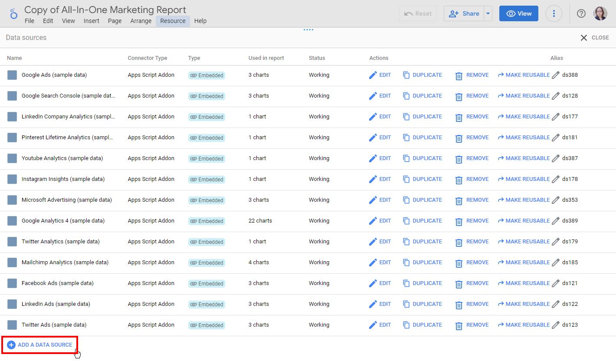This screenshot has height=364, width=616.
Task: Edit the alias ds388 for Google Ads
Action: [556, 75]
